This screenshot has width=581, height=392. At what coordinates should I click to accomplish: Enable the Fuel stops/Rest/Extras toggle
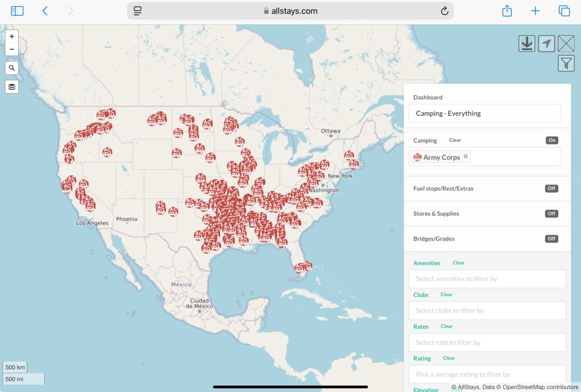[551, 188]
